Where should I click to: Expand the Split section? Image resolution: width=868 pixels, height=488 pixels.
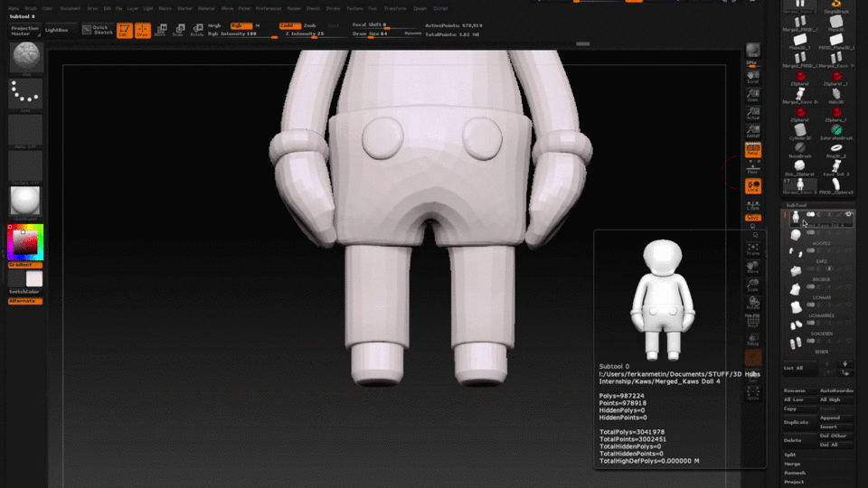[x=790, y=455]
